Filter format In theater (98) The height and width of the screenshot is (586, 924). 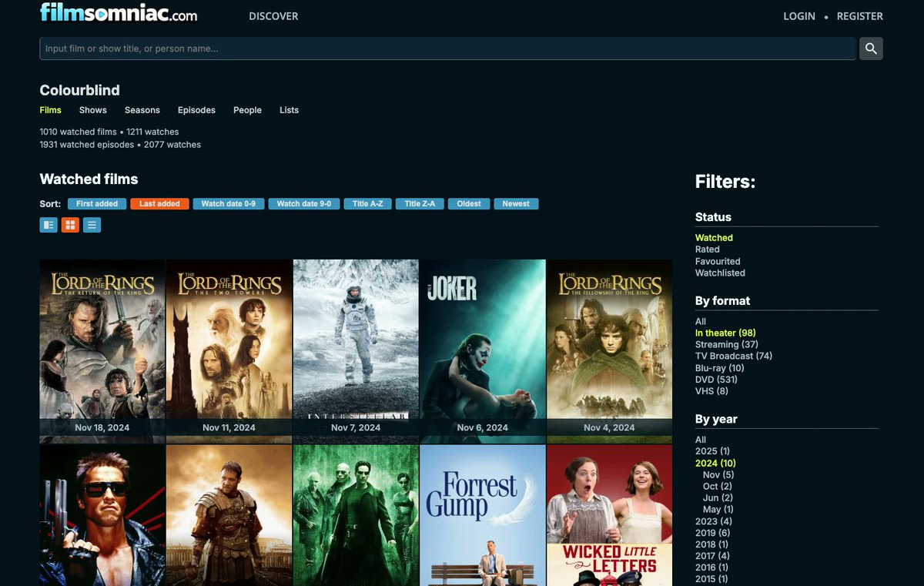pyautogui.click(x=725, y=333)
